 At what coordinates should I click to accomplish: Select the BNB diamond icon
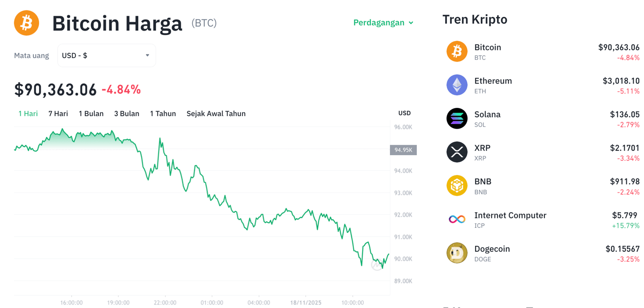457,185
